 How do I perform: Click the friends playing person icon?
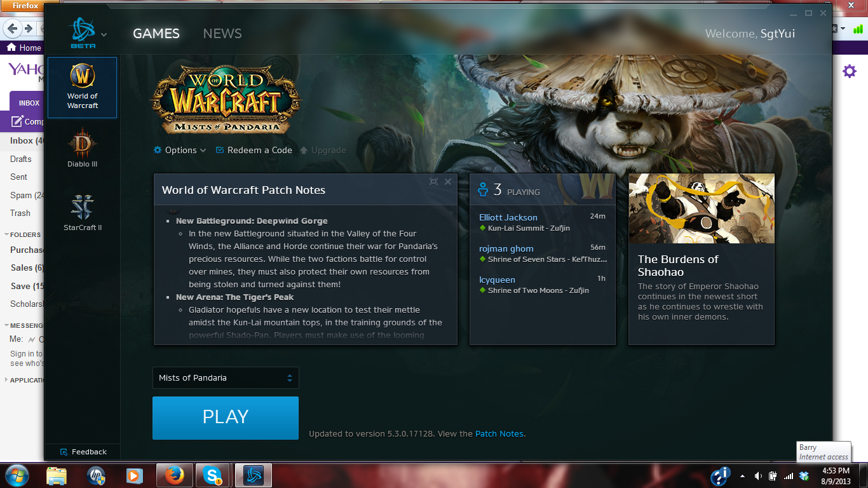(484, 189)
